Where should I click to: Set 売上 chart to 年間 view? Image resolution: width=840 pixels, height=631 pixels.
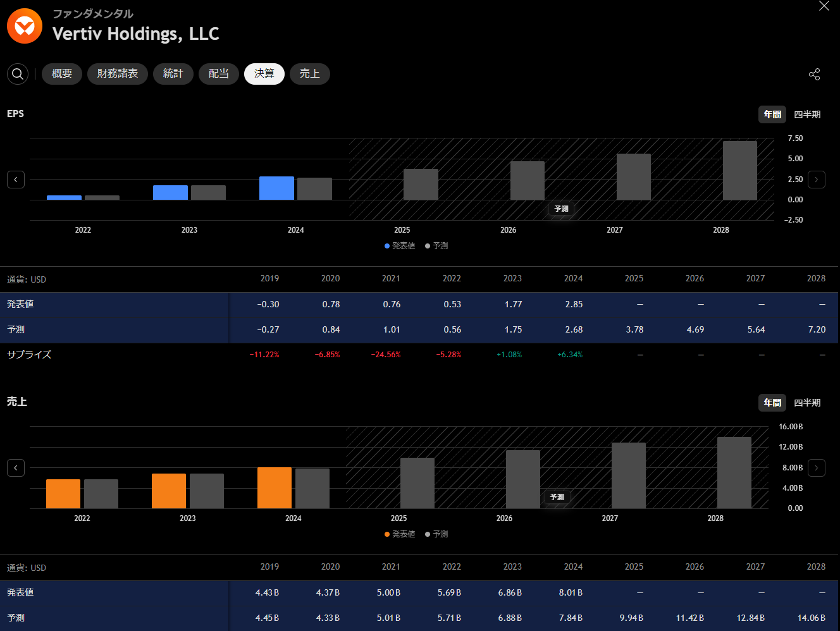point(772,403)
